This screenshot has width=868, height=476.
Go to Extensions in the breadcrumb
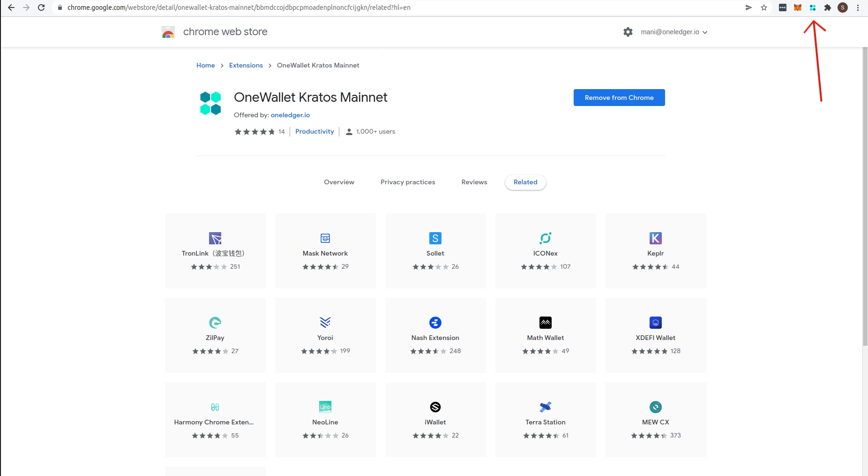(246, 65)
